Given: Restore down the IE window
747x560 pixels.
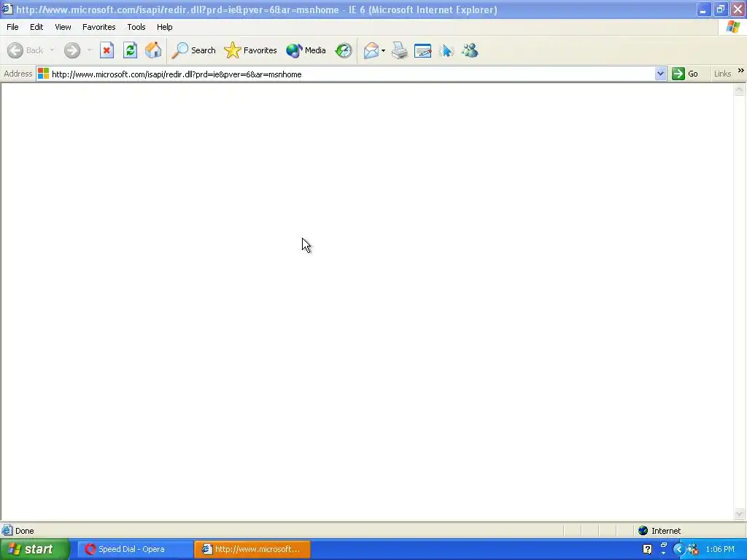Looking at the screenshot, I should point(720,9).
